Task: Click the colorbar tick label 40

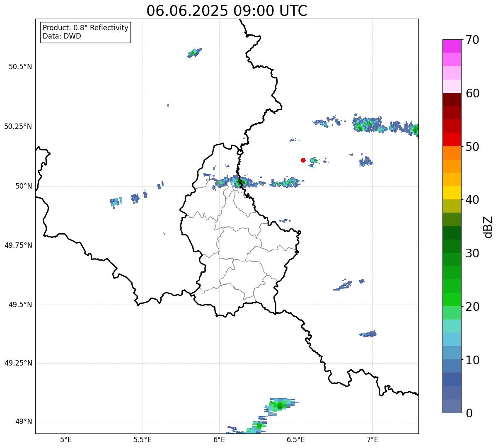Action: (x=472, y=200)
